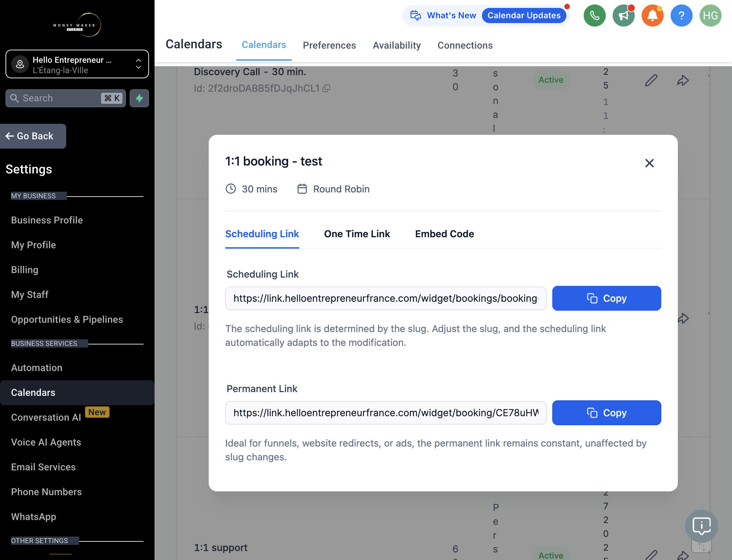Switch to the Scheduling Link tab

click(262, 234)
